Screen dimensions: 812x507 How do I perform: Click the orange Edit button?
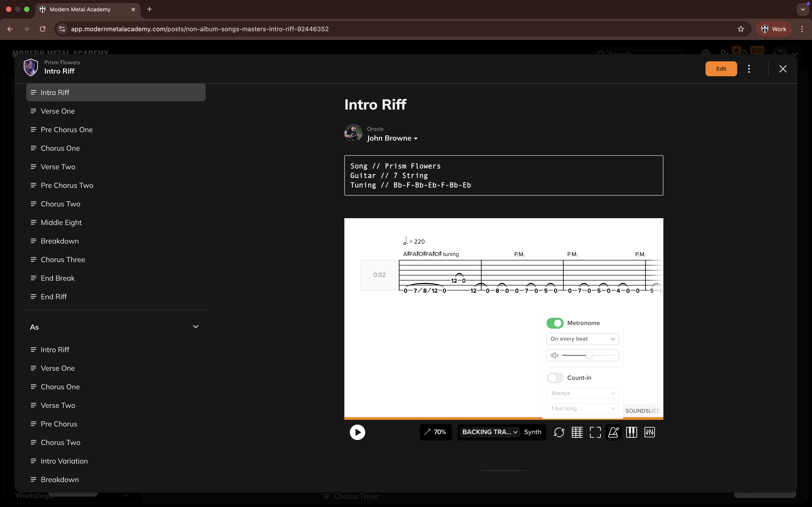coord(721,69)
